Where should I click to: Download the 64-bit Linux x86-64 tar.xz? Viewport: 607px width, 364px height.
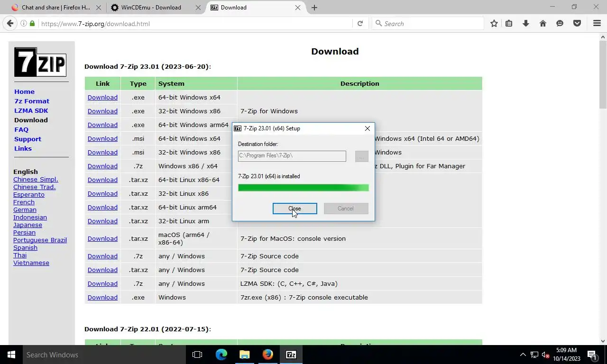102,180
